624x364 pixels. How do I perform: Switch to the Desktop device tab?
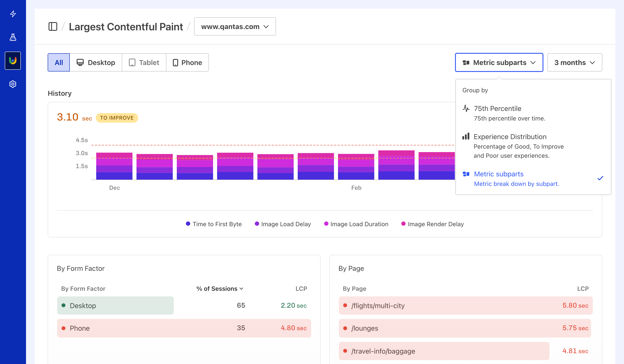(x=96, y=63)
